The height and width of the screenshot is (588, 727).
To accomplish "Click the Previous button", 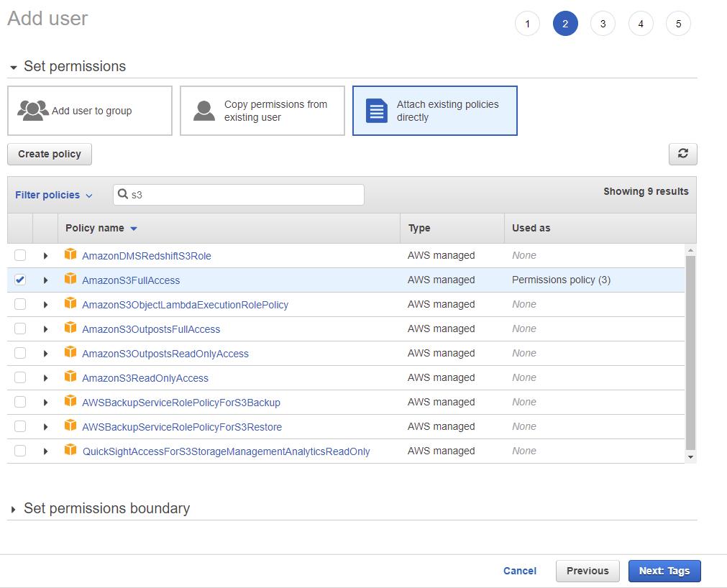I will click(587, 571).
